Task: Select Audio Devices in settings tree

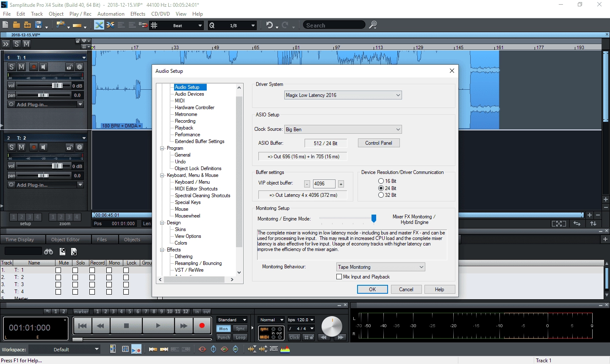Action: click(189, 94)
